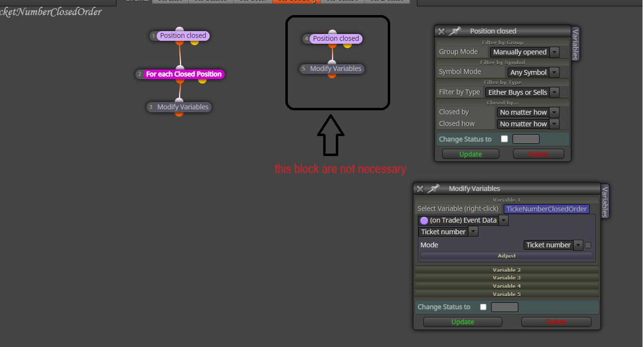This screenshot has width=644, height=347.
Task: Click orange output connector of block 3 Modify Variables
Action: [179, 113]
